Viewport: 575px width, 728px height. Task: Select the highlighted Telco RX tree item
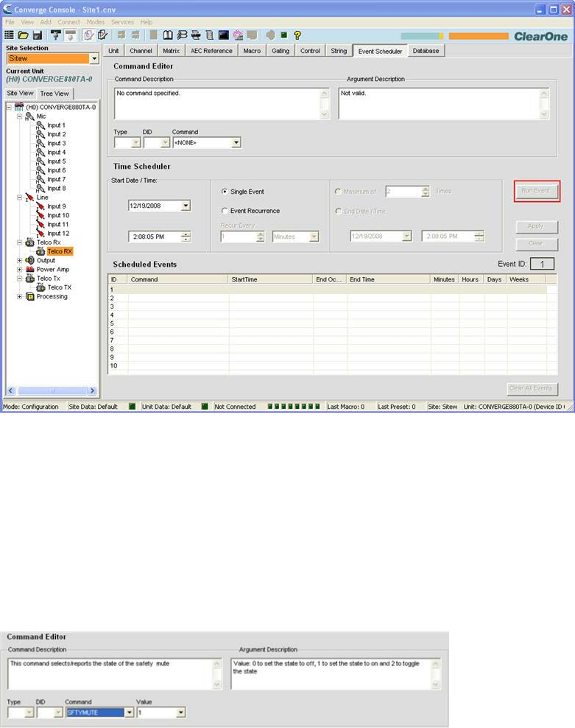(60, 251)
